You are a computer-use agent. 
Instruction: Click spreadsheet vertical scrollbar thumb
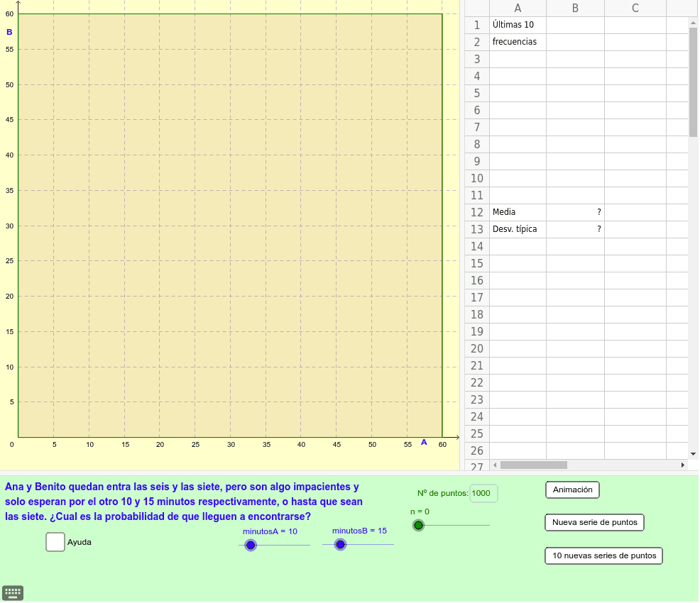(x=693, y=82)
